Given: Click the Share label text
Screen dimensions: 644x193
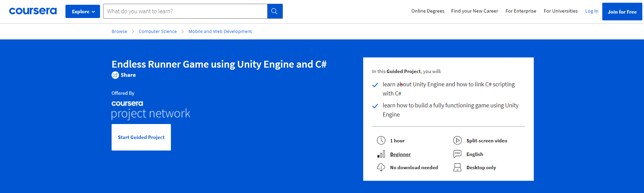Looking at the screenshot, I should (128, 75).
